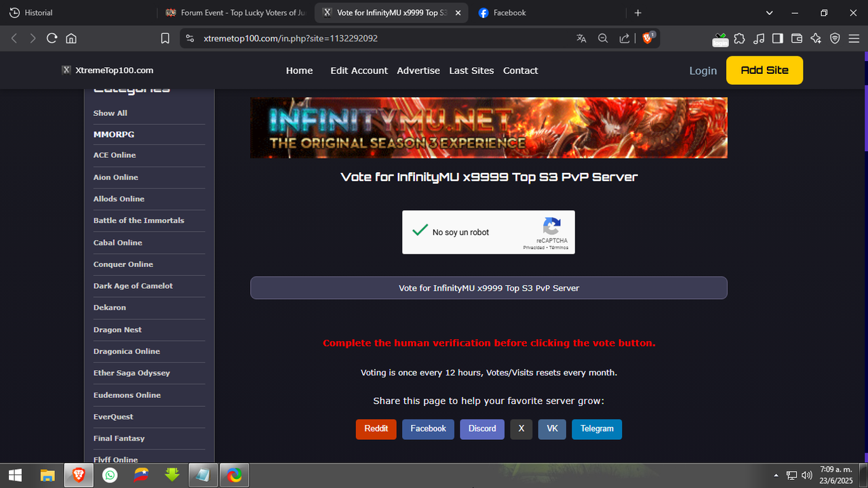Image resolution: width=868 pixels, height=488 pixels.
Task: Toggle the No soy un robot checkbox
Action: [420, 231]
